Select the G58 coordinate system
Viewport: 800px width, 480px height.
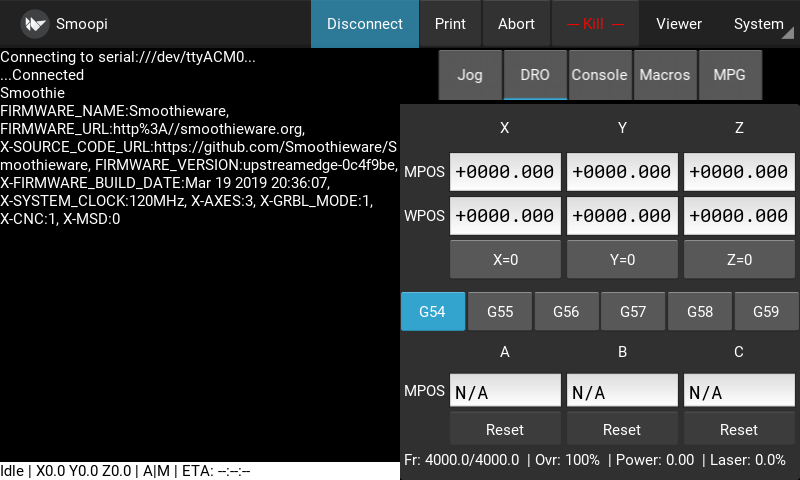(x=700, y=312)
